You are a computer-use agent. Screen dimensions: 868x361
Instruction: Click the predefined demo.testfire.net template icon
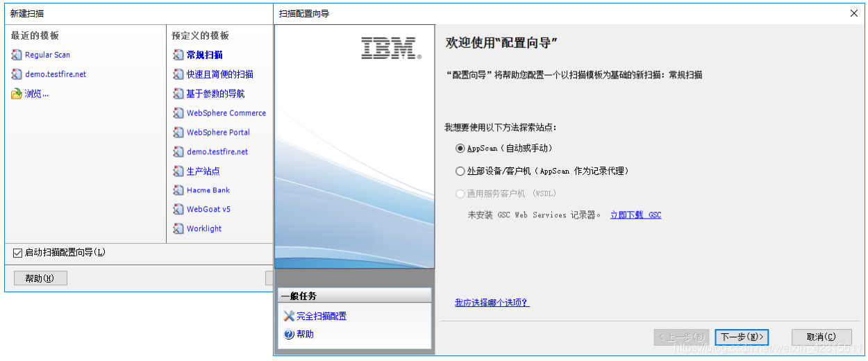point(178,152)
